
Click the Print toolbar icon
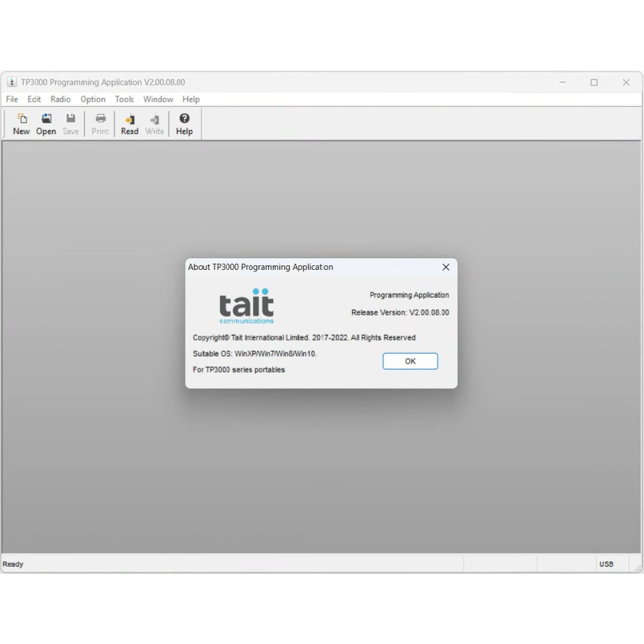coord(100,123)
